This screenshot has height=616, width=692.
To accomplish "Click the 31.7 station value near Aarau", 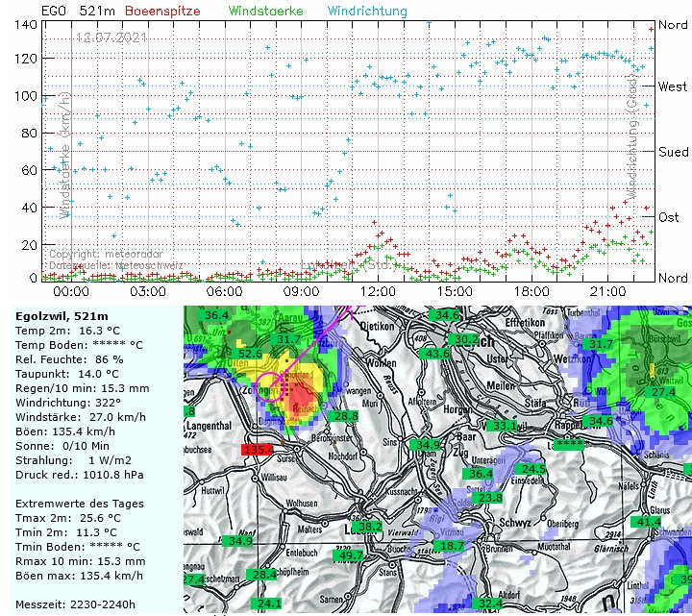I will (288, 339).
